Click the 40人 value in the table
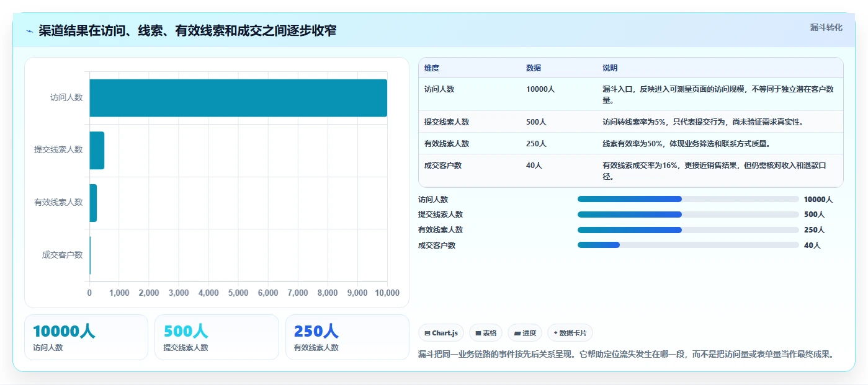 (534, 166)
